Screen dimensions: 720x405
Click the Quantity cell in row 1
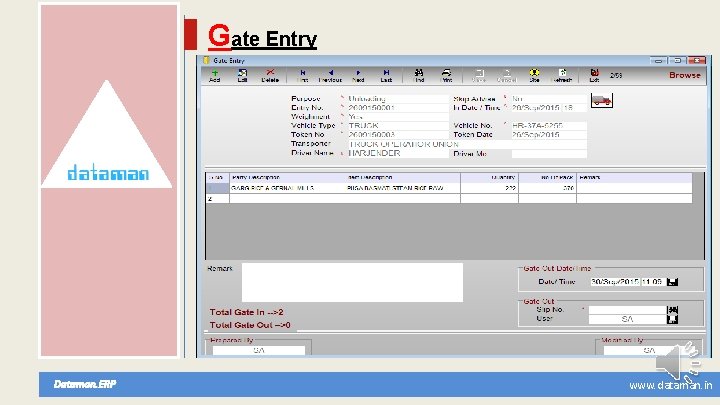(489, 188)
